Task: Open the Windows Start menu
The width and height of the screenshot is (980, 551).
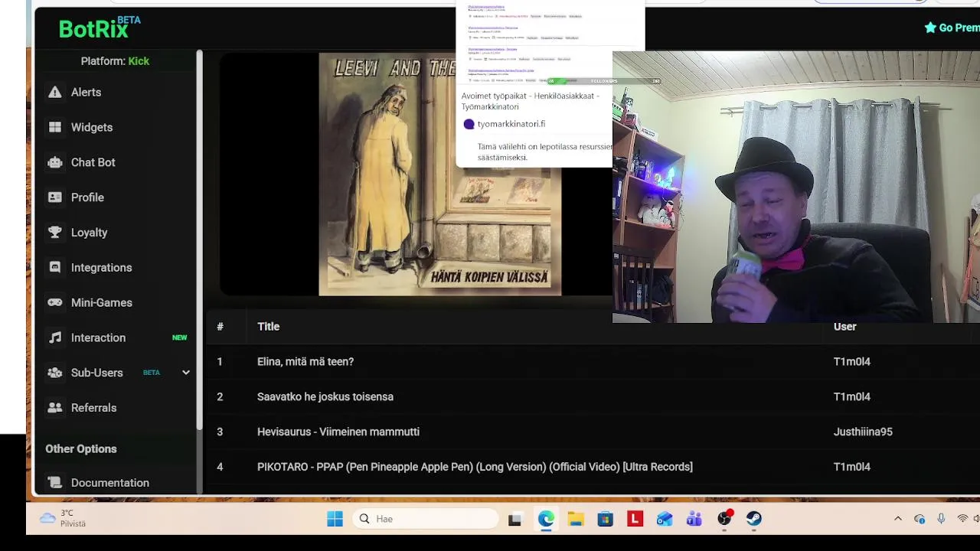Action: pyautogui.click(x=335, y=519)
